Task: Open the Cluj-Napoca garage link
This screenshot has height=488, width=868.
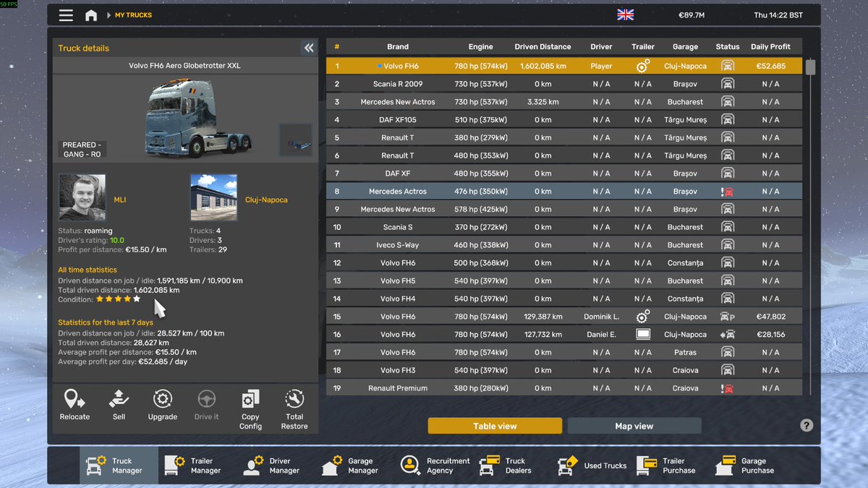Action: click(x=266, y=200)
